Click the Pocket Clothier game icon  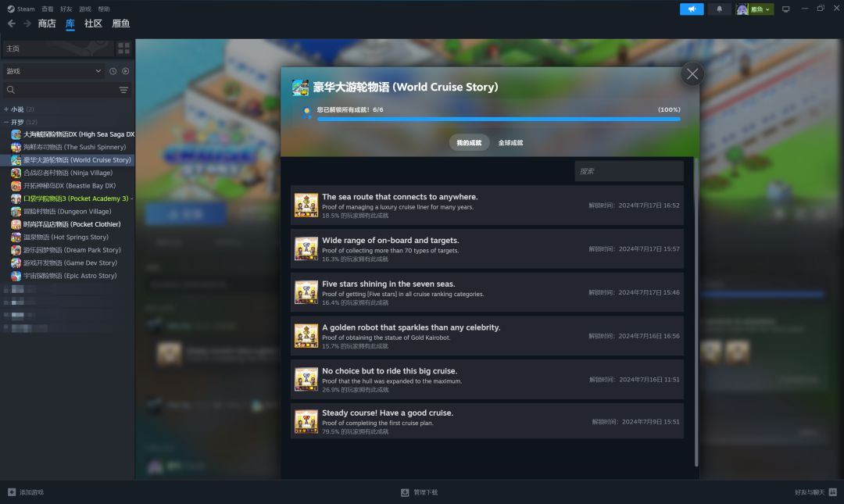(x=16, y=224)
